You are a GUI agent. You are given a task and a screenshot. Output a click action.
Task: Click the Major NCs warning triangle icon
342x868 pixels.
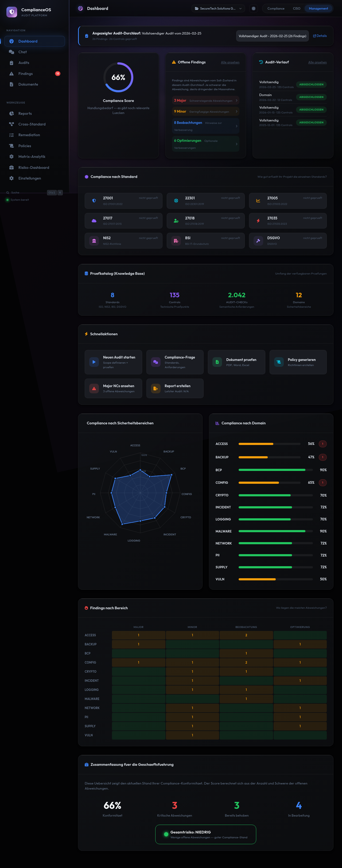point(94,389)
